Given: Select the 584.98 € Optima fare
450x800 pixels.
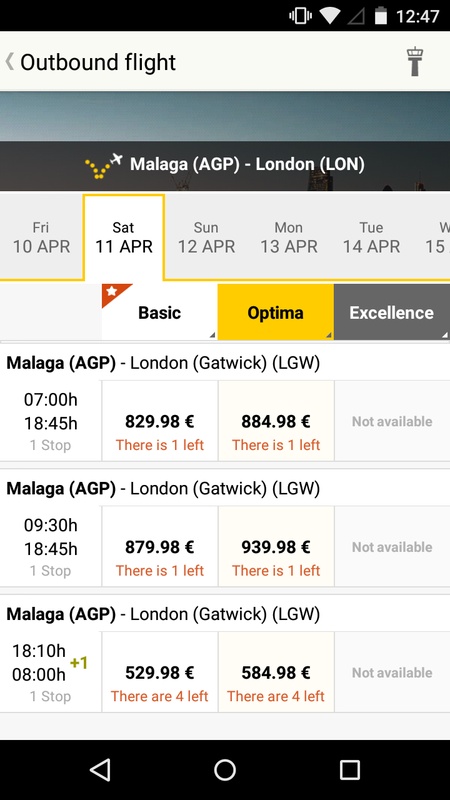Looking at the screenshot, I should pyautogui.click(x=276, y=672).
